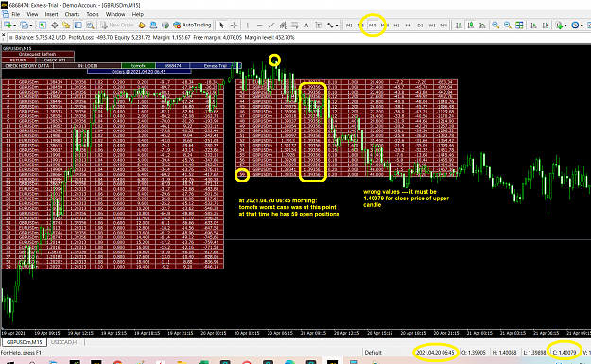
Task: Select the Candlesticks chart type icon
Action: click(470, 25)
